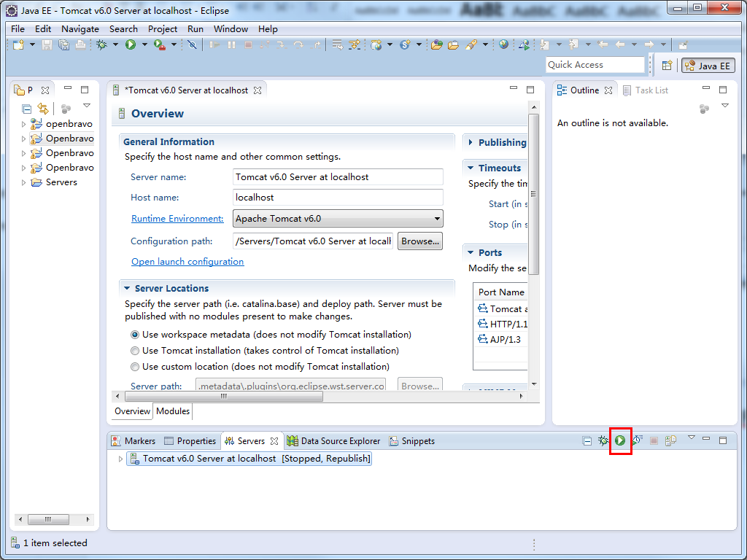The height and width of the screenshot is (560, 747).
Task: Click the New wizard icon in the main toolbar
Action: coord(18,44)
